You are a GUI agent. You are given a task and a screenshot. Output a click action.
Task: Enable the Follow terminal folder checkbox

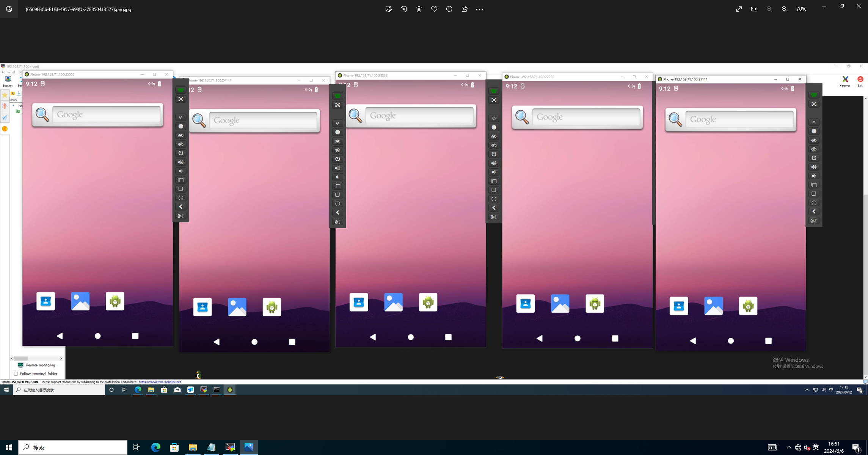(16, 374)
